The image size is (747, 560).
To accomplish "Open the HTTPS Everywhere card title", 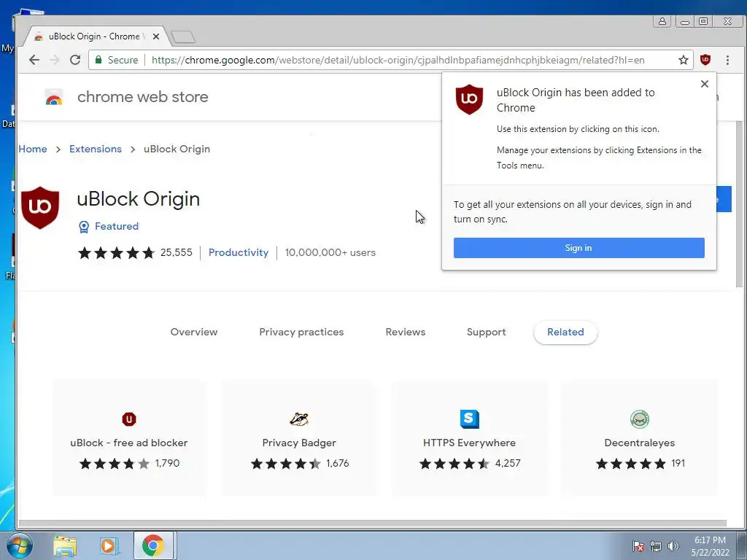I will 469,443.
